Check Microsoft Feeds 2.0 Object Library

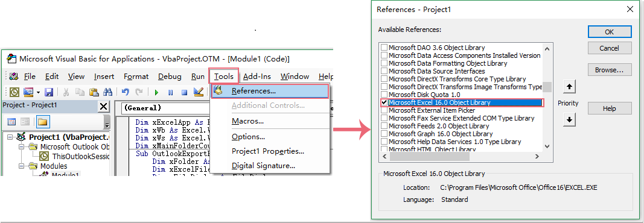coord(384,126)
